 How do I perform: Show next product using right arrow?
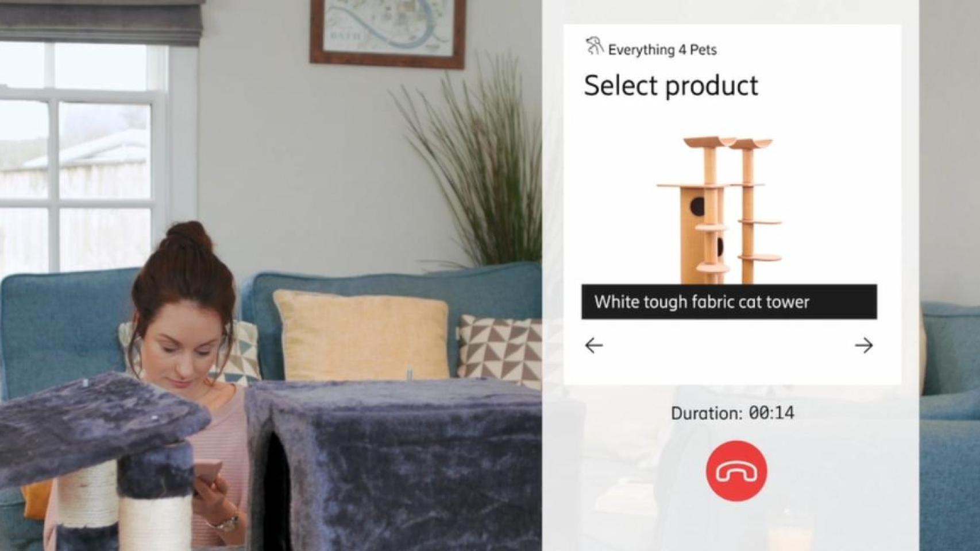(x=863, y=346)
